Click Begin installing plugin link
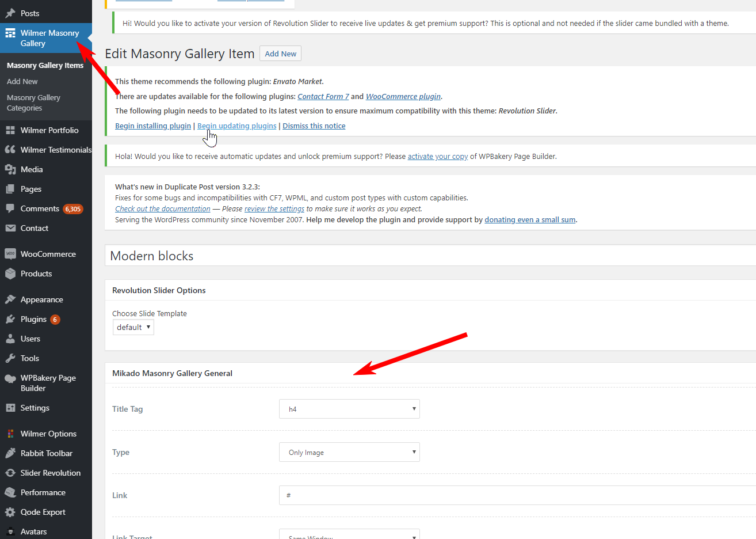Viewport: 756px width, 539px height. pyautogui.click(x=153, y=126)
